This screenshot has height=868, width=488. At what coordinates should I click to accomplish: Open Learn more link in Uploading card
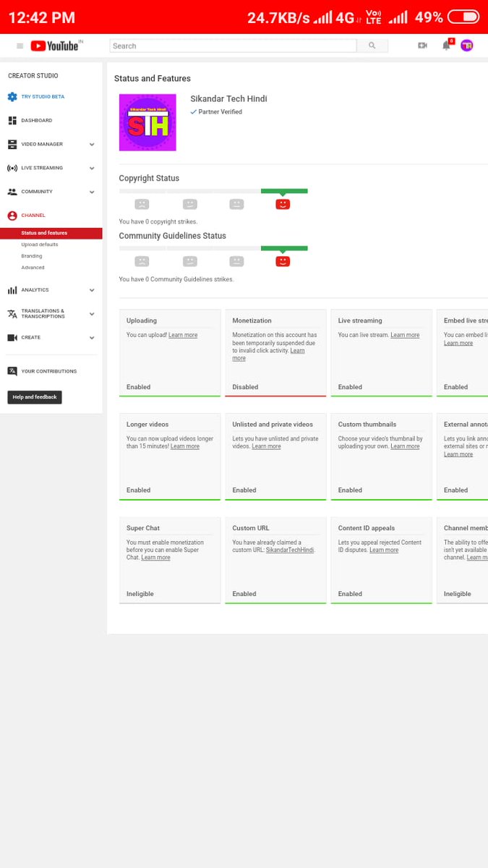tap(183, 335)
